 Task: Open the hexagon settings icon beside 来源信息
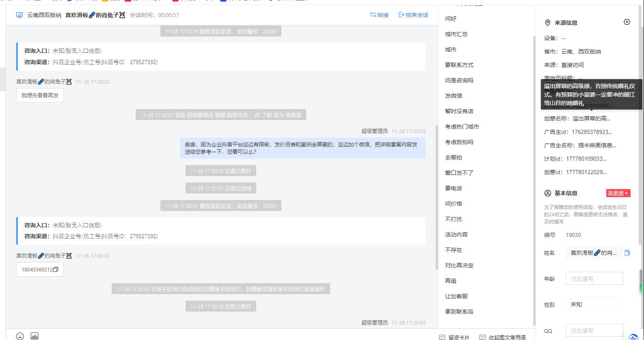(x=627, y=22)
